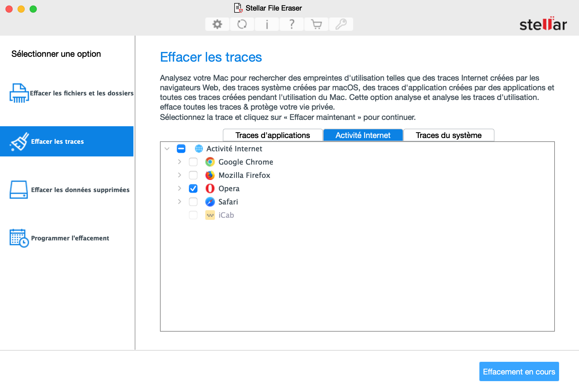Click the iCab browser icon
The width and height of the screenshot is (579, 392).
pyautogui.click(x=210, y=215)
